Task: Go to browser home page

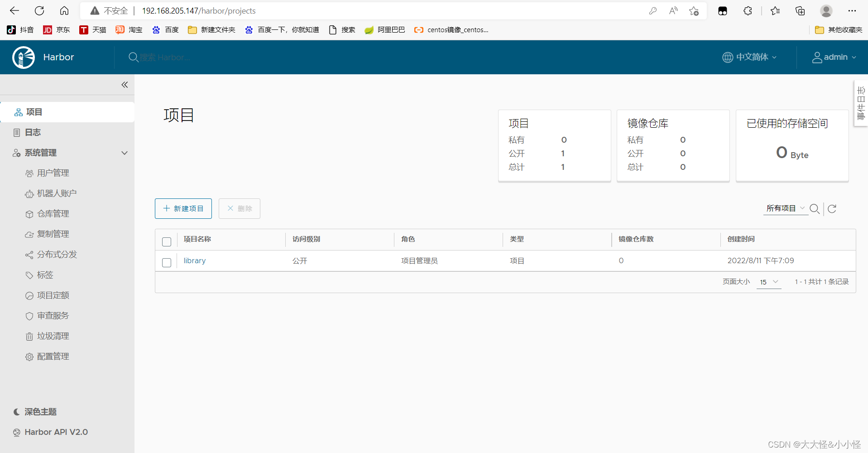Action: click(x=64, y=10)
